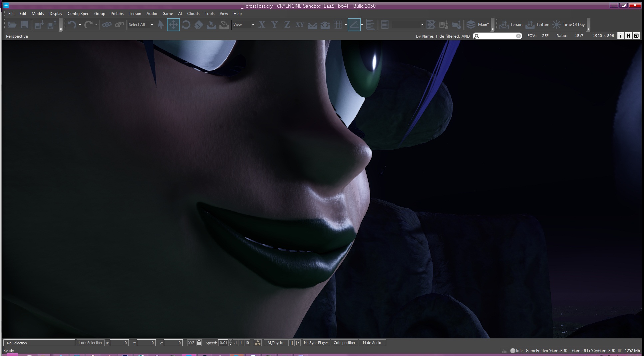Viewport: 644px width, 356px height.
Task: Click the Goto position button
Action: tap(344, 343)
